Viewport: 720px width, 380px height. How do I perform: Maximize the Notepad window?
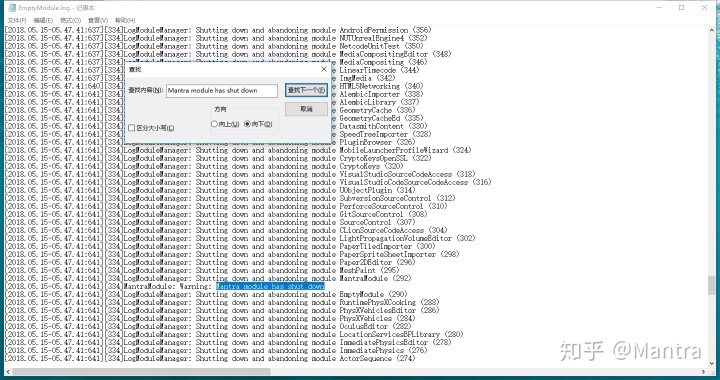click(681, 7)
